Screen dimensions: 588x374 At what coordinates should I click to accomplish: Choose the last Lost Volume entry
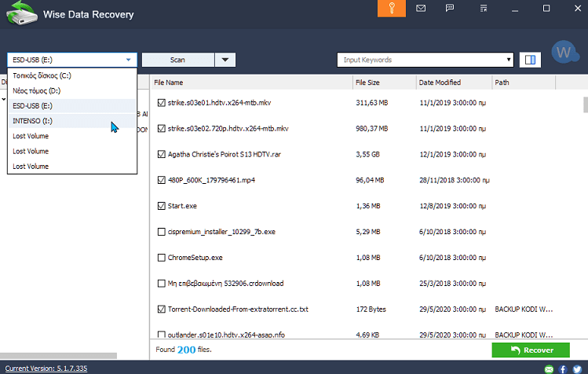coord(72,167)
